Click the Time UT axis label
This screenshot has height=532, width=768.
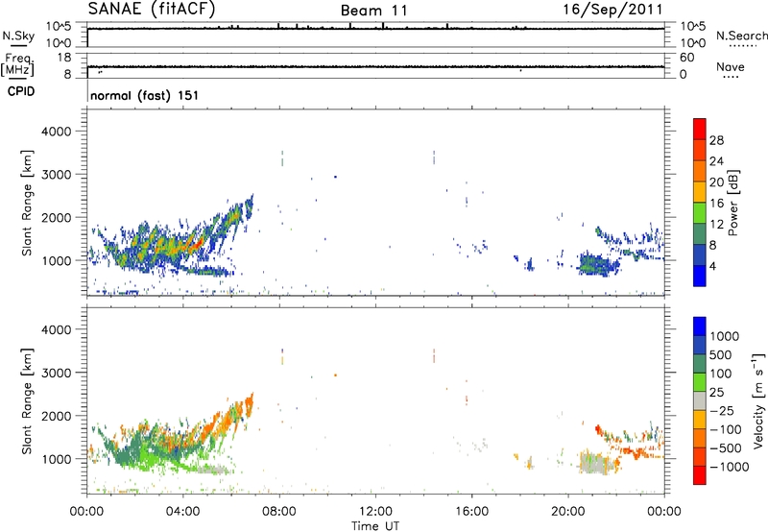375,526
